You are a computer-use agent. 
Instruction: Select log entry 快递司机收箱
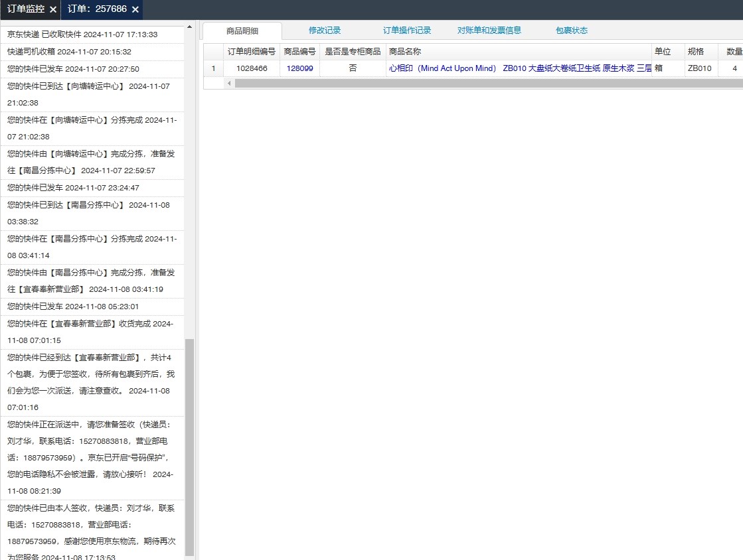[x=92, y=52]
